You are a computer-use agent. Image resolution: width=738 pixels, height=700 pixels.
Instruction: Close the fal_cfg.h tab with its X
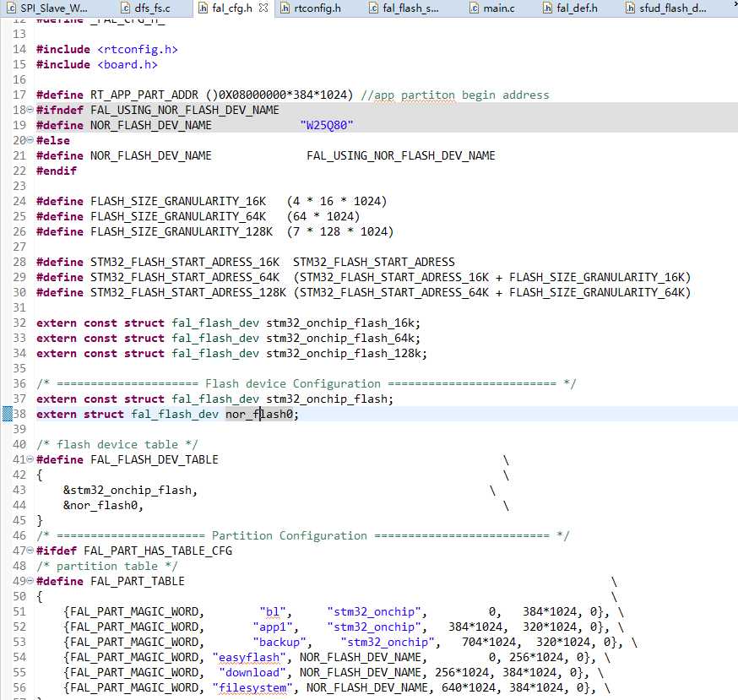pos(263,8)
